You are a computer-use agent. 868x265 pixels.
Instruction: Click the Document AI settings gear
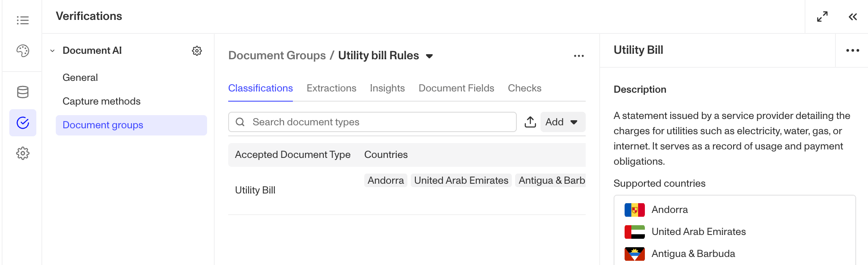point(197,51)
